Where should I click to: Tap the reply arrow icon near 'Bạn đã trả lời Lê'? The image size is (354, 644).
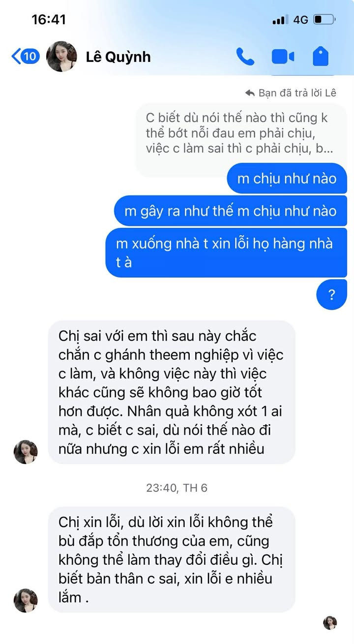250,92
